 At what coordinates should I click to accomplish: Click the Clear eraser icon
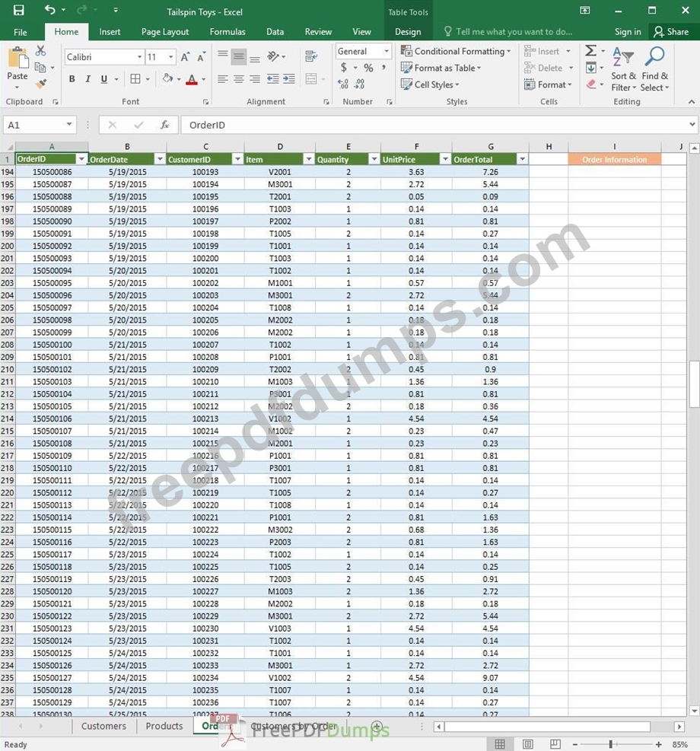click(x=591, y=84)
